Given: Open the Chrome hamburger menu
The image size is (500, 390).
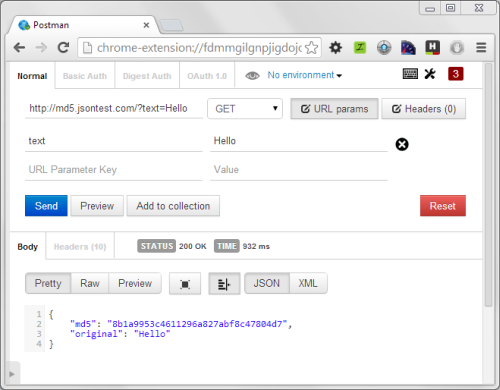Looking at the screenshot, I should coord(481,48).
